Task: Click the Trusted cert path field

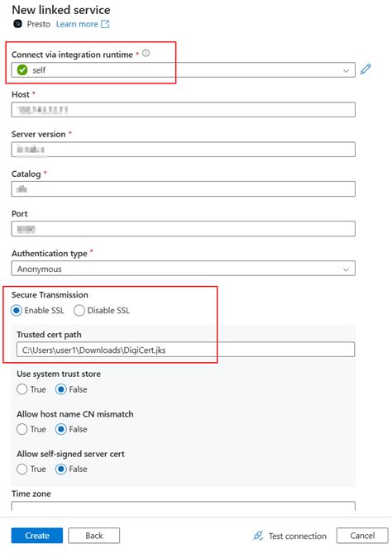Action: (185, 350)
